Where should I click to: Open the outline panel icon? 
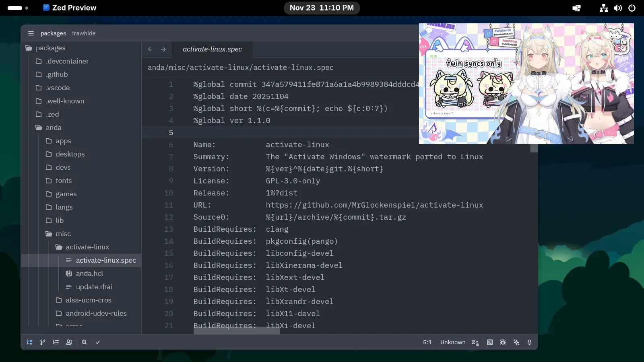tap(56, 342)
